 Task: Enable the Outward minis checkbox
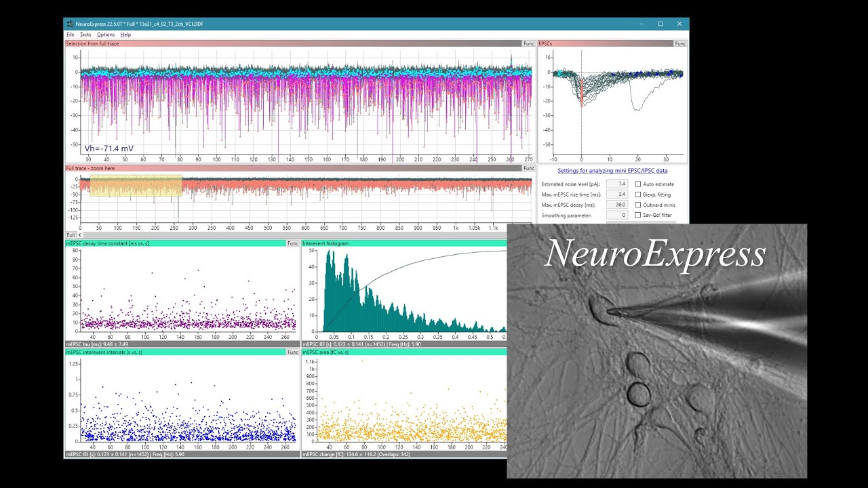[x=637, y=205]
